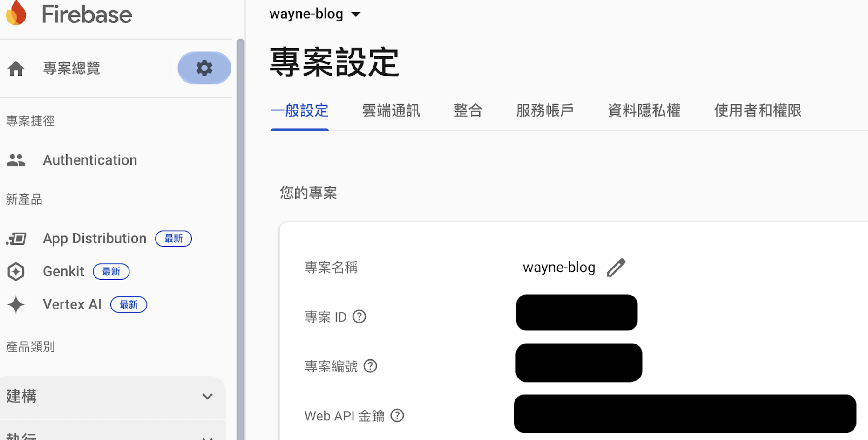Open Authentication in the sidebar

pos(90,160)
